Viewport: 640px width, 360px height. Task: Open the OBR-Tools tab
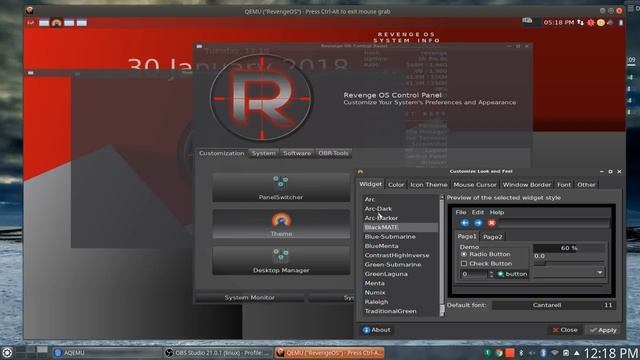[x=333, y=153]
